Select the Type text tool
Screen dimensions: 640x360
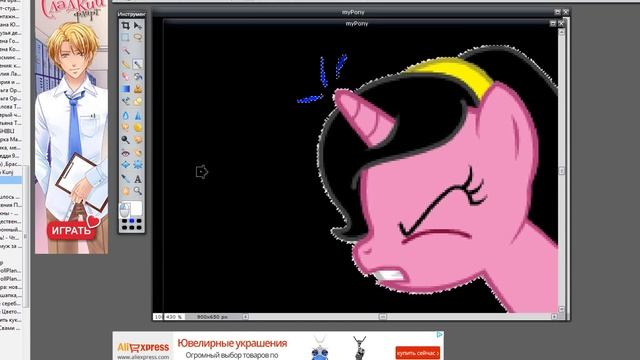coord(138,179)
